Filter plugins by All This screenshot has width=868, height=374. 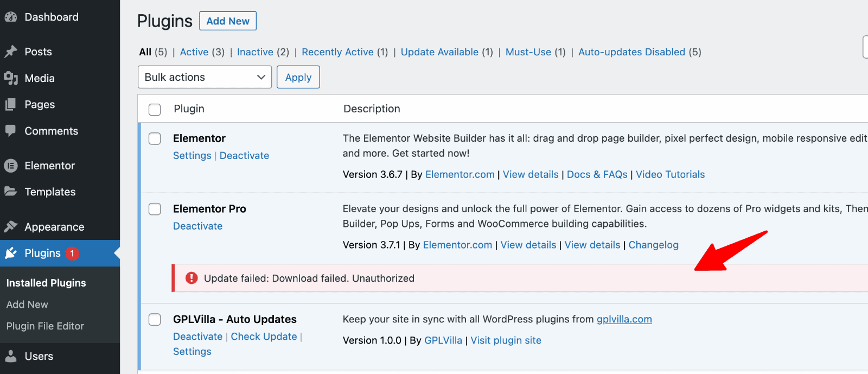tap(145, 52)
